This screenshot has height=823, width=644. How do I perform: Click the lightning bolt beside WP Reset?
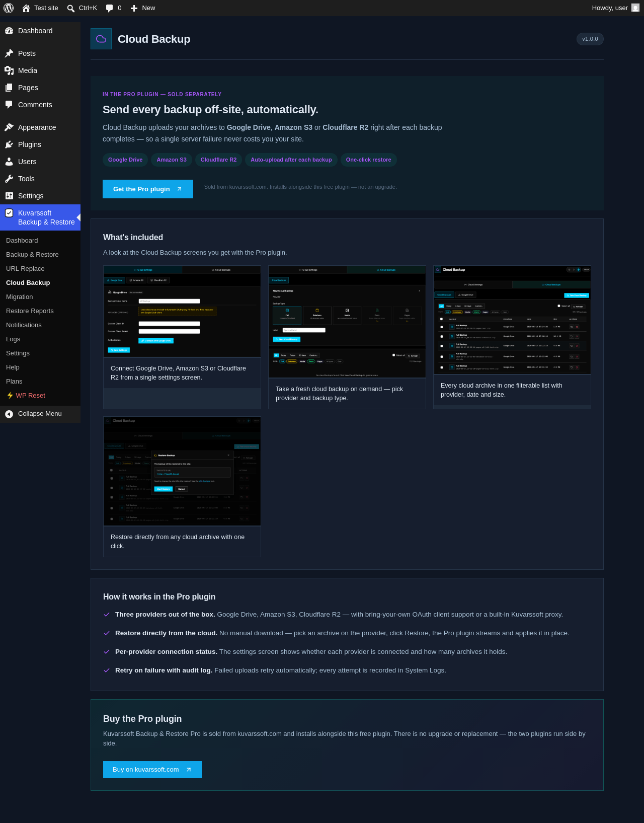(x=10, y=396)
